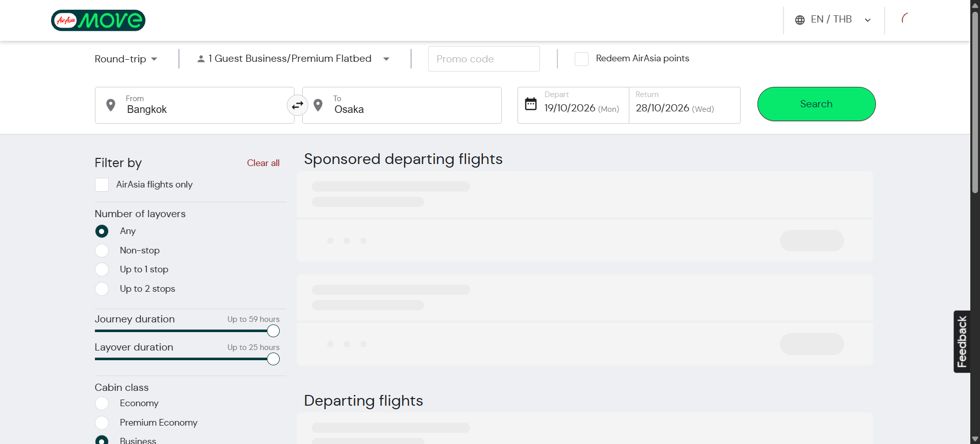
Task: Open the vertical Feedback tab
Action: coord(962,341)
